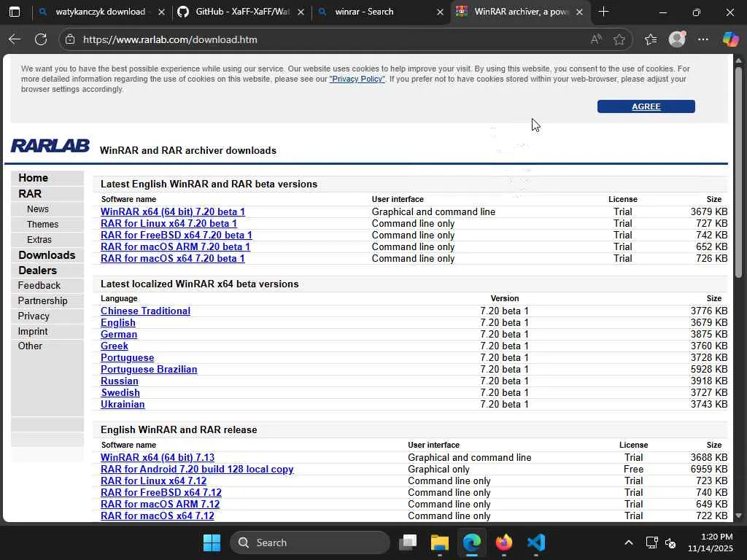Open Privacy in the sidebar menu
The height and width of the screenshot is (560, 747).
pos(34,316)
